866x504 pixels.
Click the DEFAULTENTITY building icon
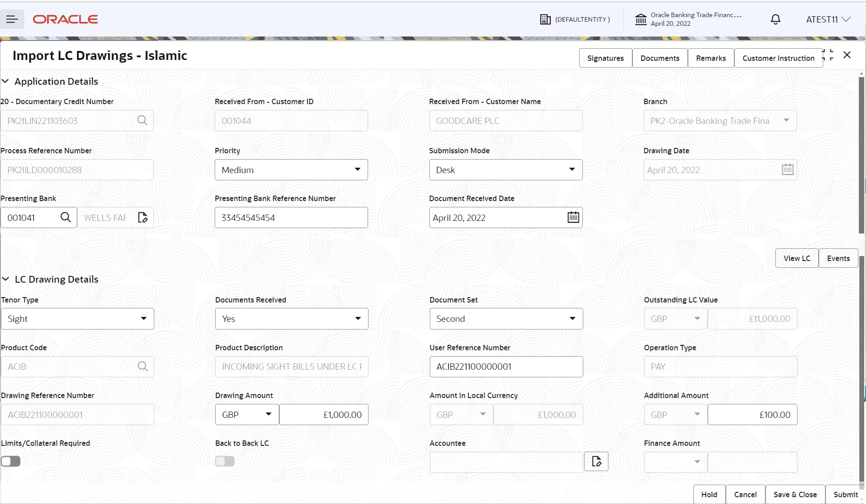coord(546,19)
